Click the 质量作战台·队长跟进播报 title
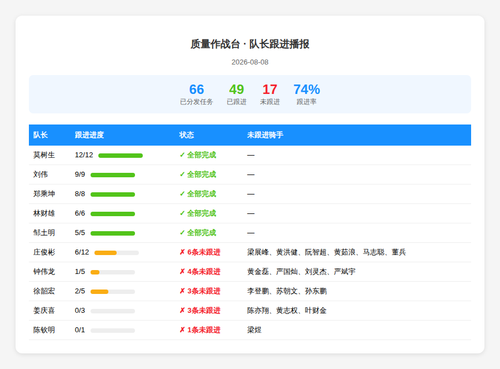 (250, 44)
